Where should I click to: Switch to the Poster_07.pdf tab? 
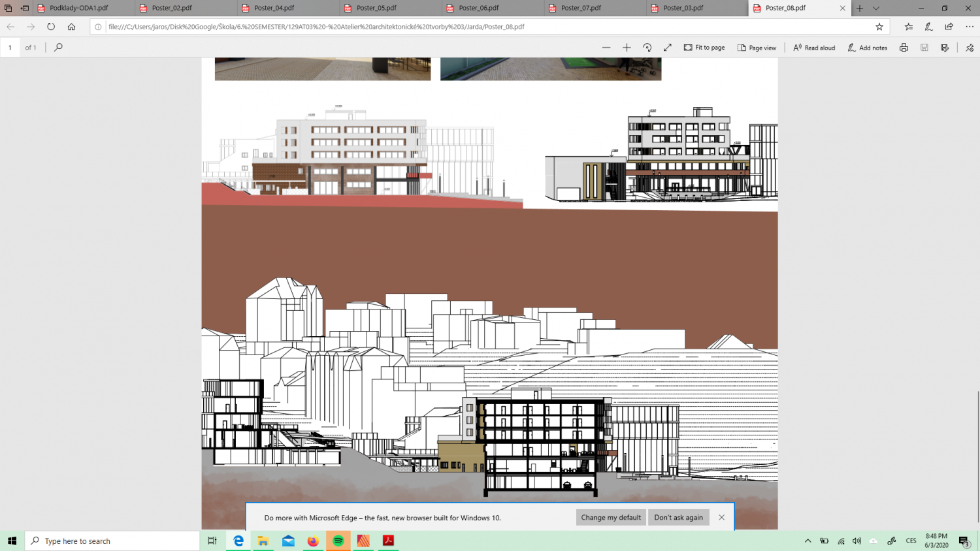596,8
